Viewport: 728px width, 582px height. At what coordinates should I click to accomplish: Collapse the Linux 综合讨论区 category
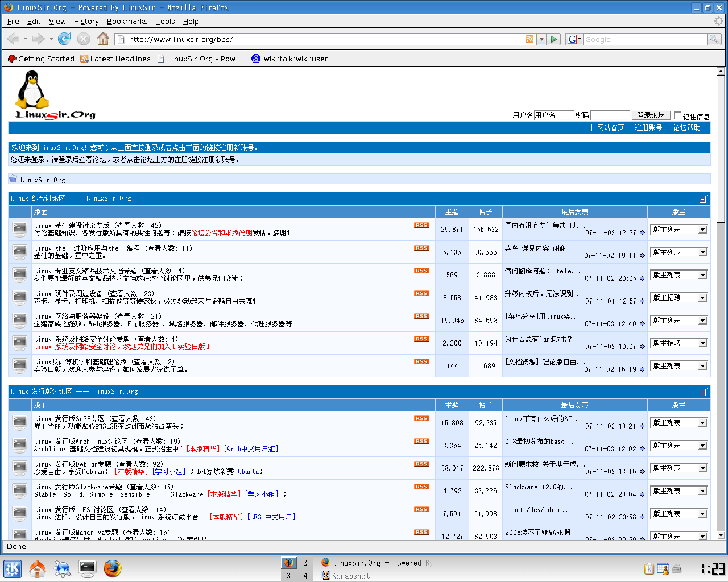(703, 199)
